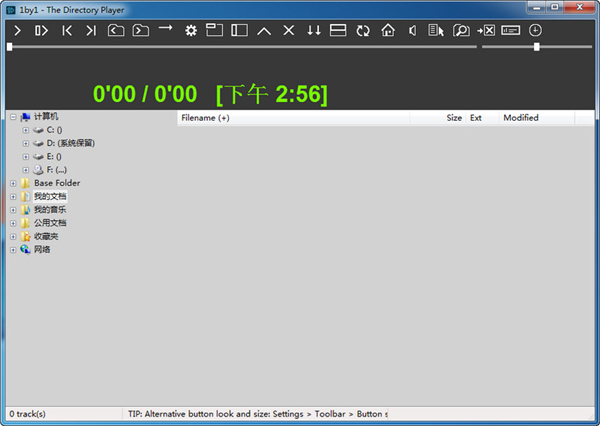Skip to the previous track

coord(67,31)
